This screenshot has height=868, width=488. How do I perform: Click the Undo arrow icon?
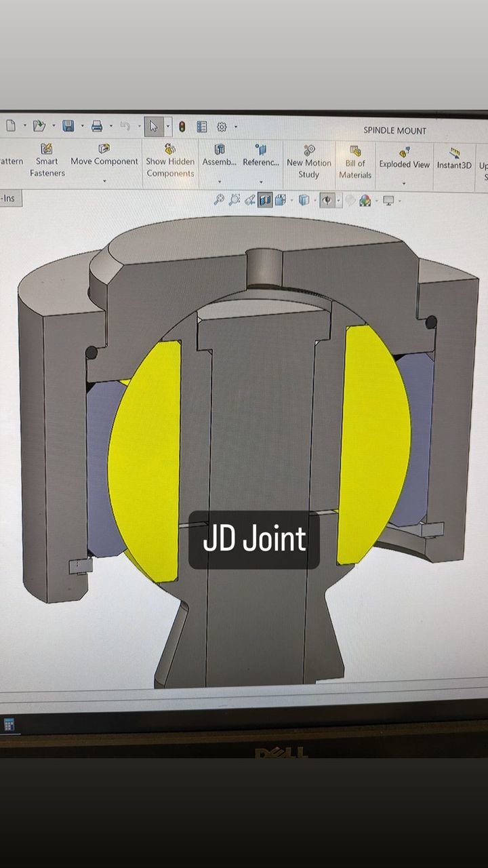click(125, 126)
